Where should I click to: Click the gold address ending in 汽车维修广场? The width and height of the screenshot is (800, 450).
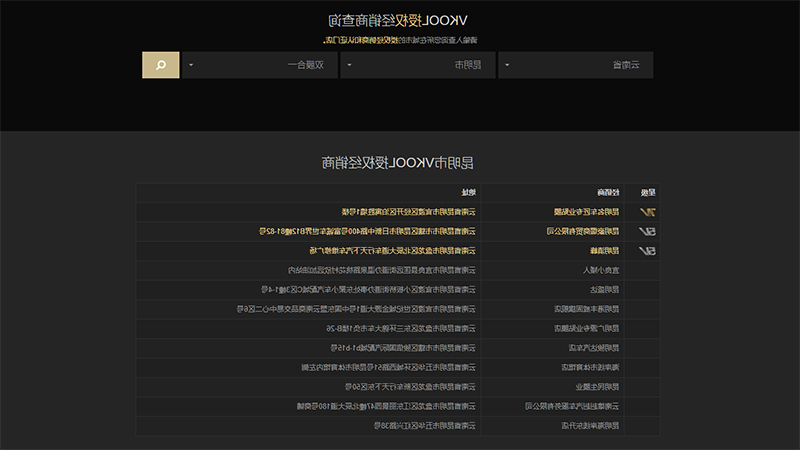(392, 251)
